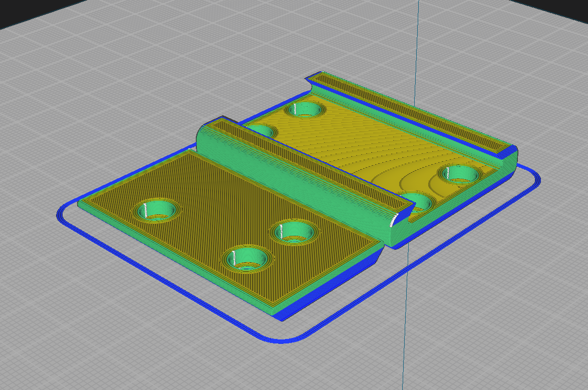Click hole partially hidden behind center ridge's front end
Viewport: 588px width, 390px height.
(x=419, y=201)
